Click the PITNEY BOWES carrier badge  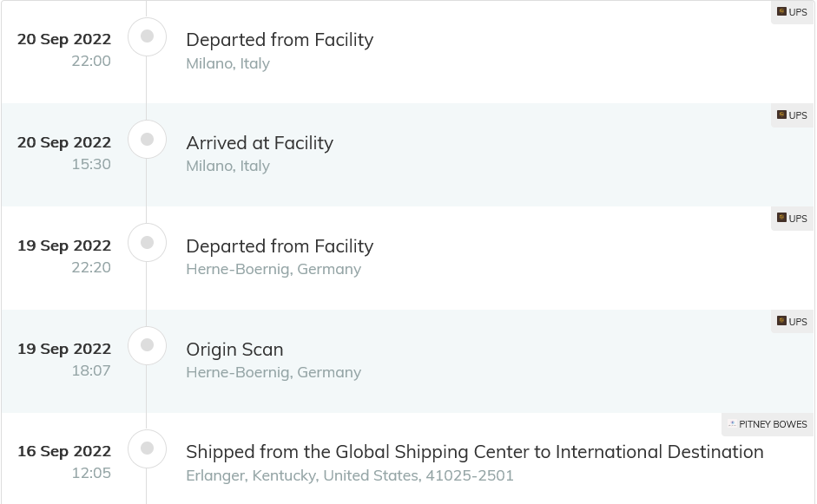[x=768, y=424]
